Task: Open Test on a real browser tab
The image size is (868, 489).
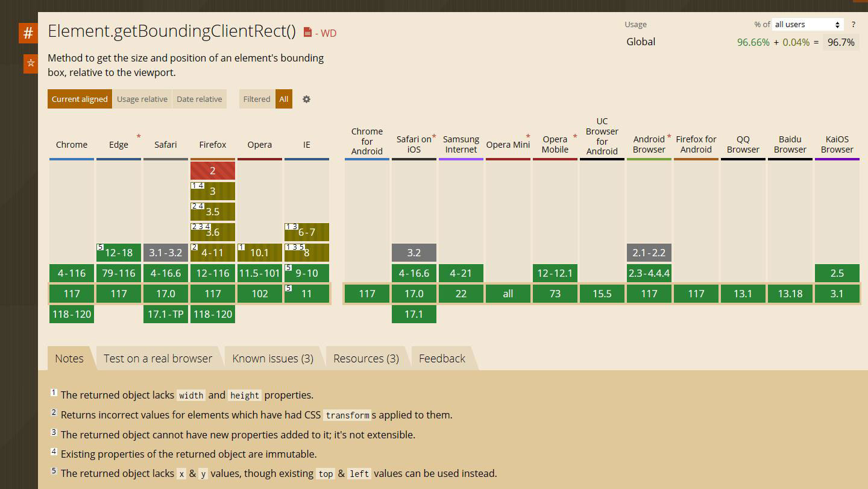Action: click(158, 358)
